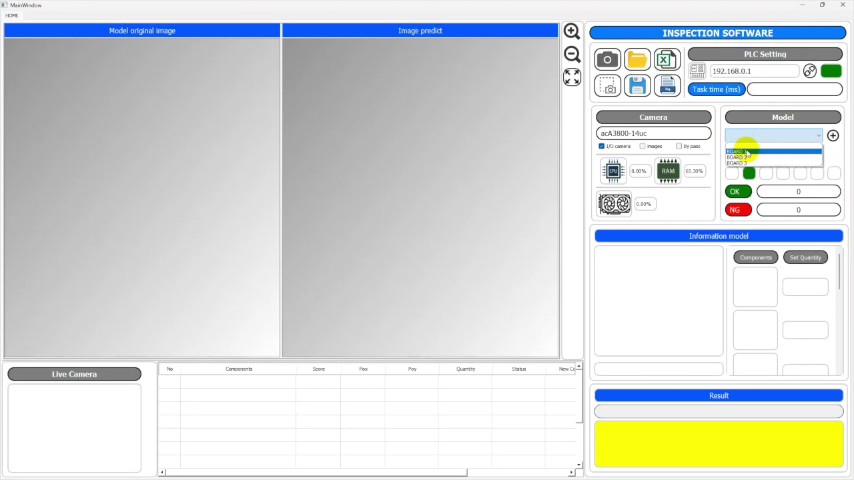Click the PLC IP address field

click(754, 71)
